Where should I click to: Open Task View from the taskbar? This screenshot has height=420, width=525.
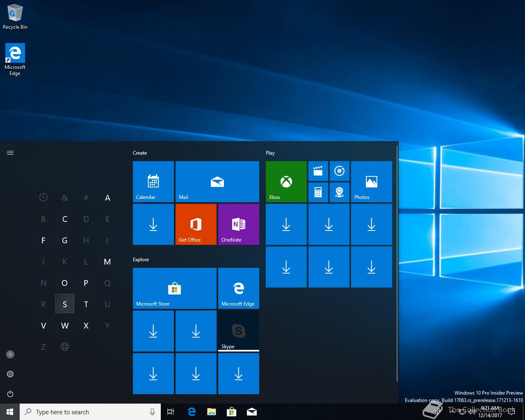point(171,412)
